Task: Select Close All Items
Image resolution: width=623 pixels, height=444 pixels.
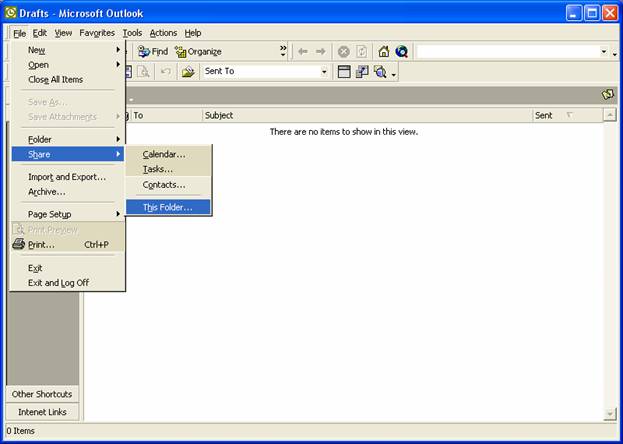Action: (68, 79)
